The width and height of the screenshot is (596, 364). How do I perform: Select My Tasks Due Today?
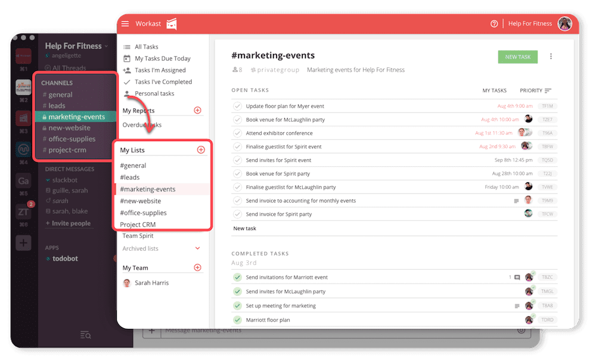coord(163,58)
